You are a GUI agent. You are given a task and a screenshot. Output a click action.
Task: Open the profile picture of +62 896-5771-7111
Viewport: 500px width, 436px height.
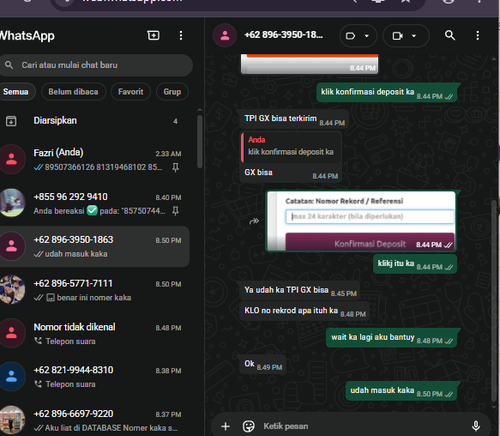pyautogui.click(x=12, y=290)
